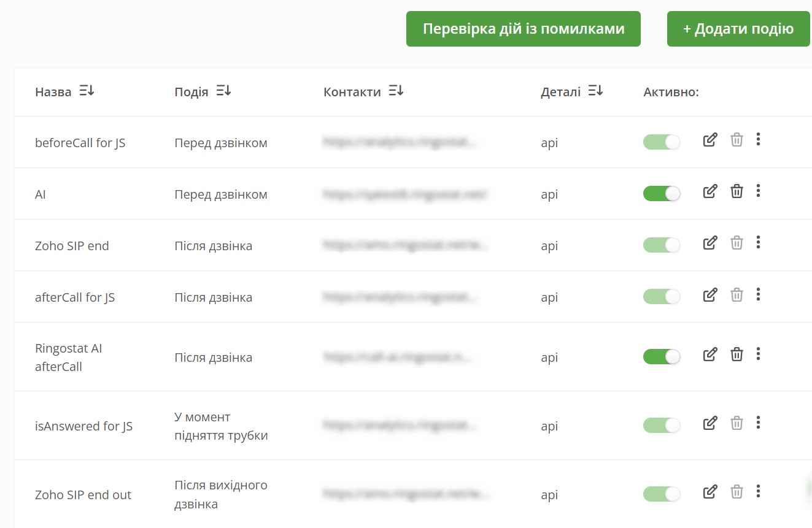Click Після вихідного дзвінка event cell

(221, 495)
